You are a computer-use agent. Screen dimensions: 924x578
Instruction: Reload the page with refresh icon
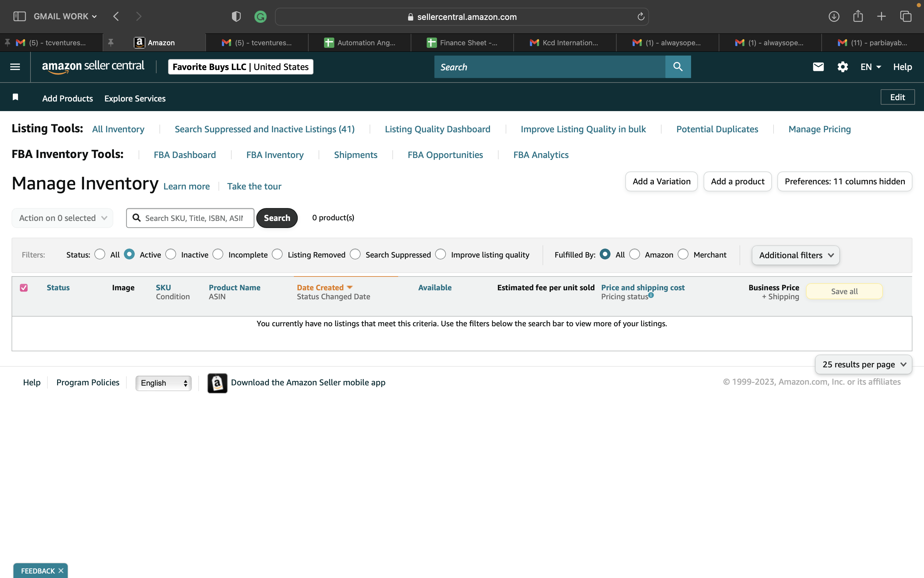(x=641, y=16)
